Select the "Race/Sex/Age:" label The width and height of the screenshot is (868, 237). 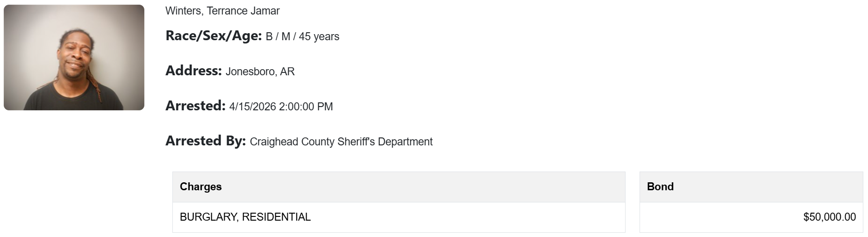point(213,36)
